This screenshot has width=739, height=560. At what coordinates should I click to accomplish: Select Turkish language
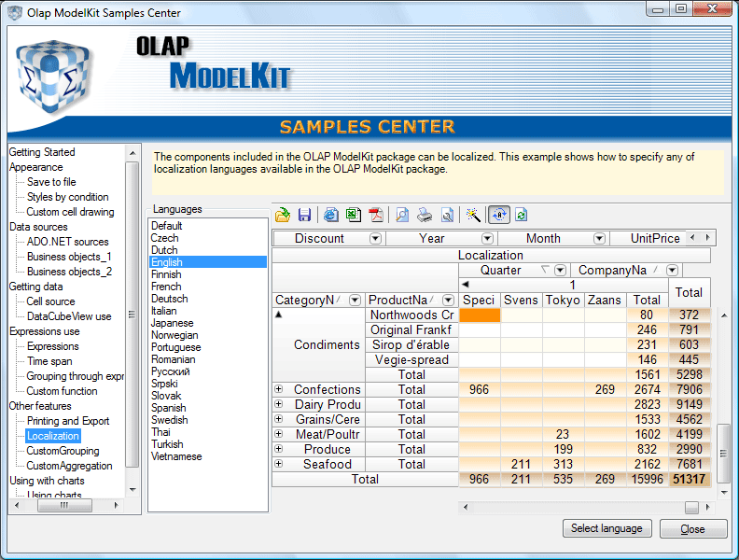(x=167, y=444)
